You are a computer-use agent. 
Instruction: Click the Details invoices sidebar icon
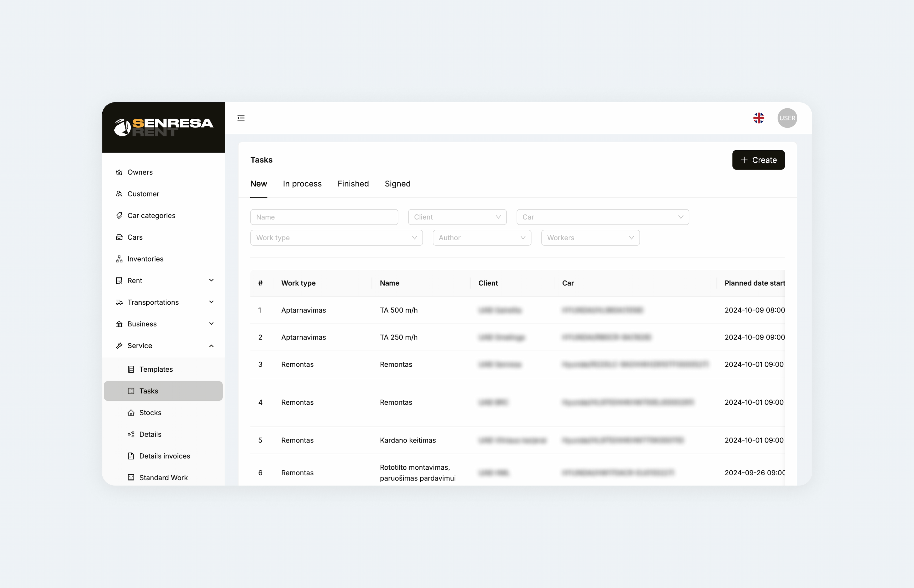(x=131, y=456)
